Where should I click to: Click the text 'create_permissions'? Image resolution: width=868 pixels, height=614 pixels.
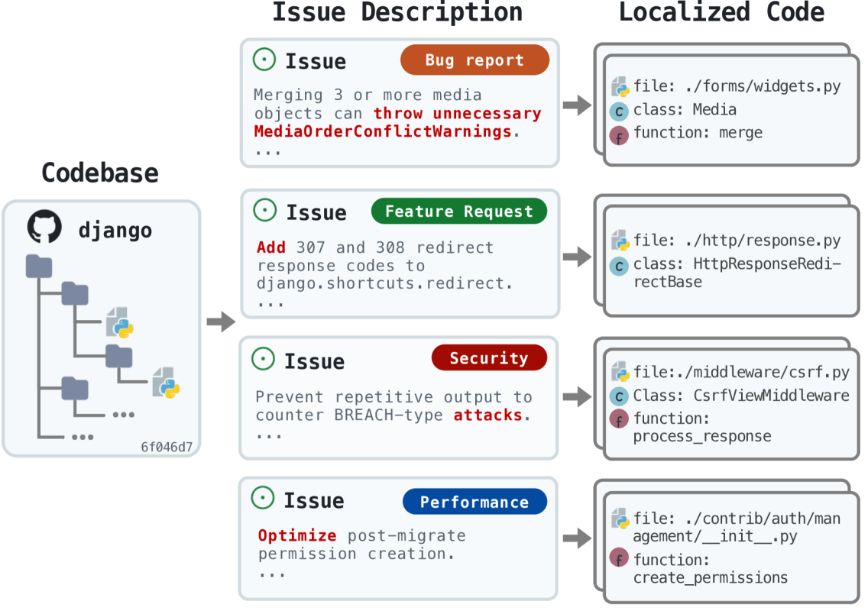[x=711, y=578]
